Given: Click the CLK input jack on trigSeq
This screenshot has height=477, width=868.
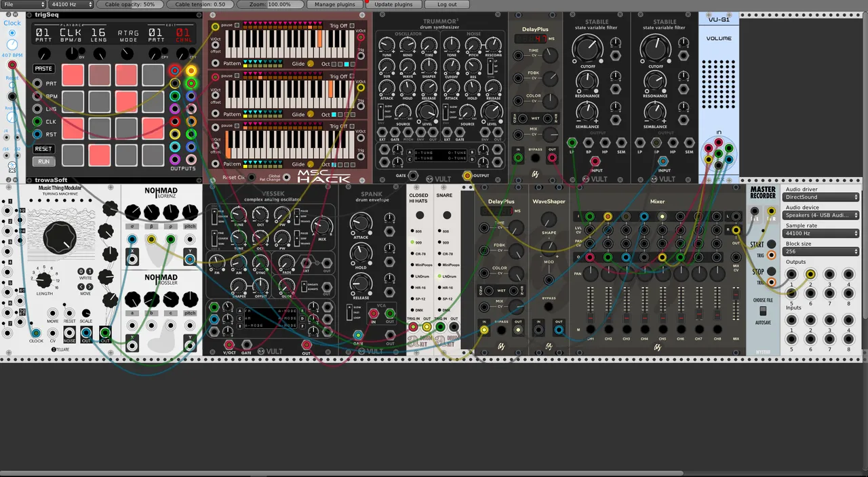Looking at the screenshot, I should [x=38, y=121].
